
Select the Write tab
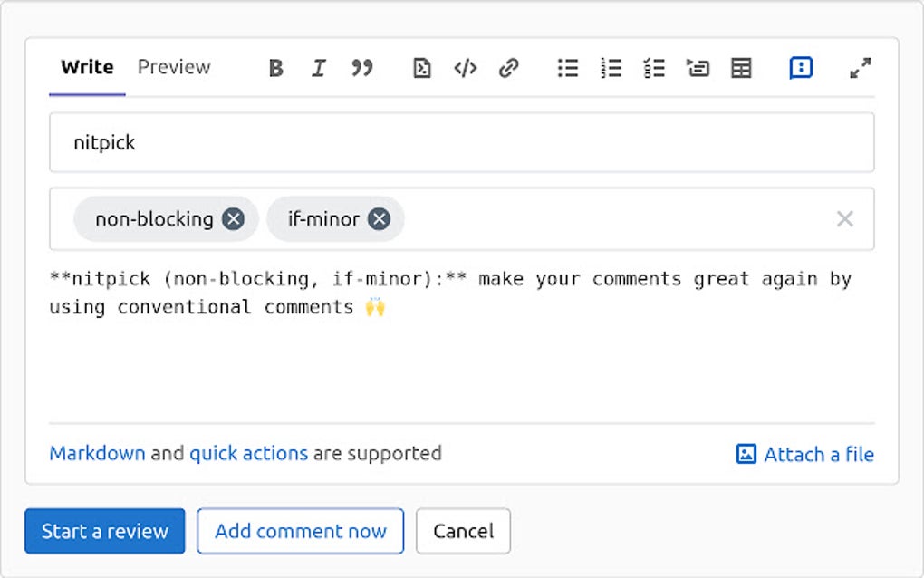[86, 66]
